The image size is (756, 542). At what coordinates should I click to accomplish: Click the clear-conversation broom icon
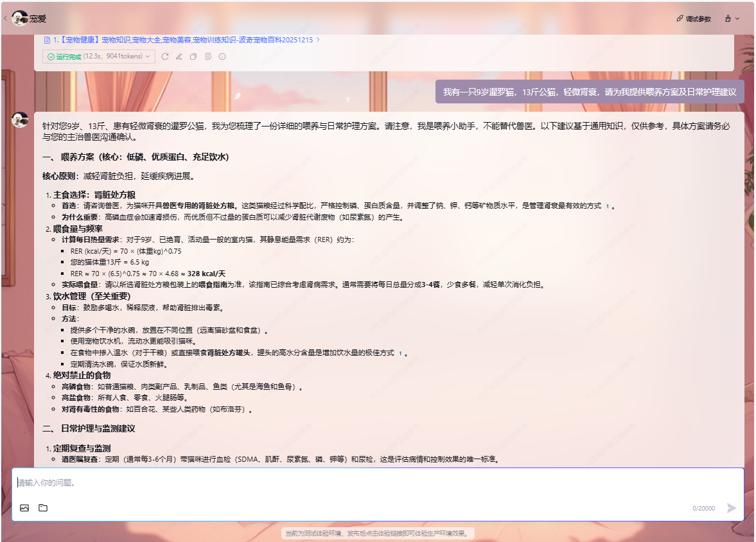[x=728, y=19]
